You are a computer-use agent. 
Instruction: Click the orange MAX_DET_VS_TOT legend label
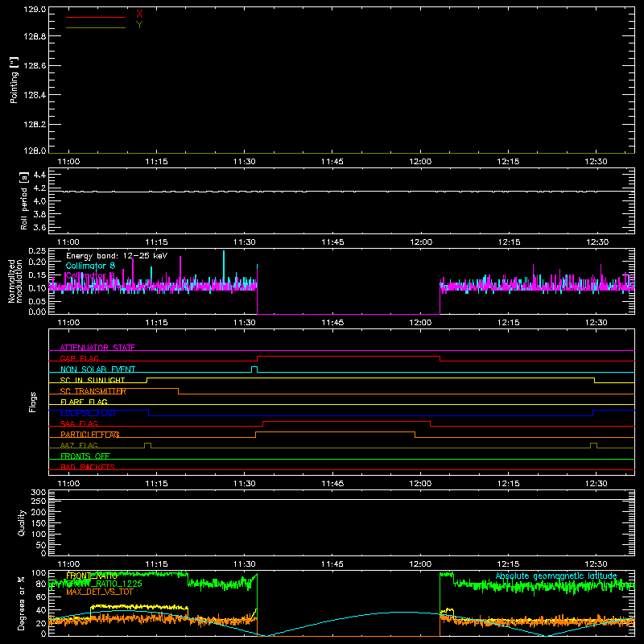tap(100, 592)
